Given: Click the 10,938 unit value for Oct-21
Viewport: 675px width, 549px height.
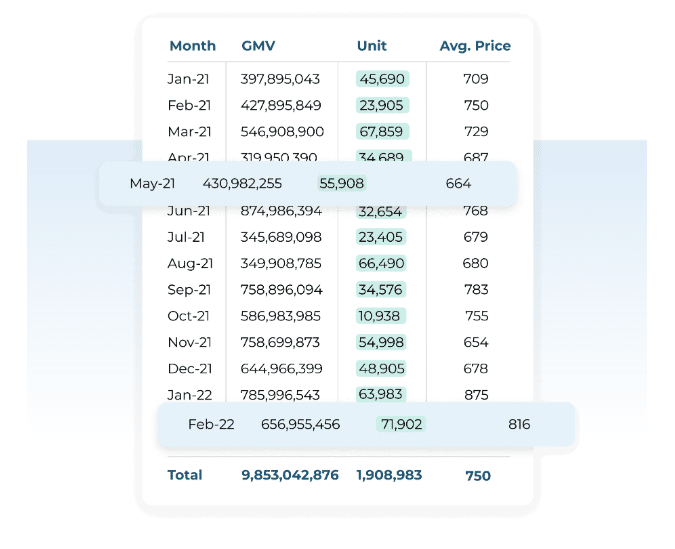Looking at the screenshot, I should [x=382, y=316].
